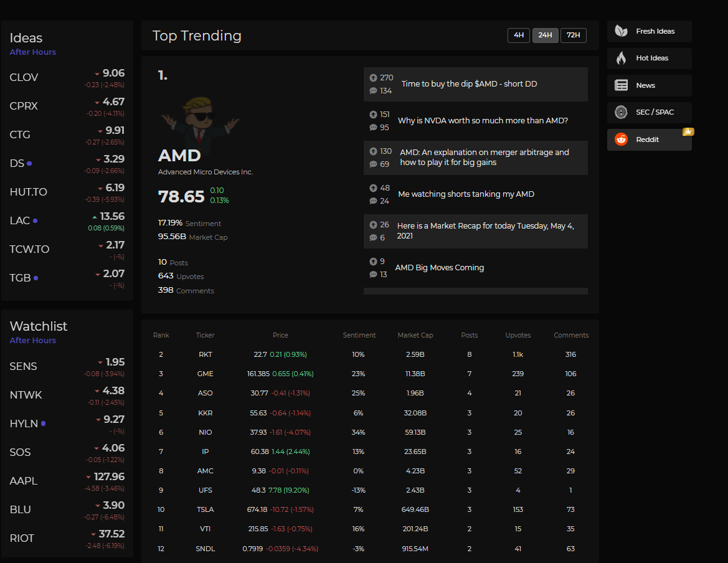Open CLOV from the Ideas list

tap(24, 77)
